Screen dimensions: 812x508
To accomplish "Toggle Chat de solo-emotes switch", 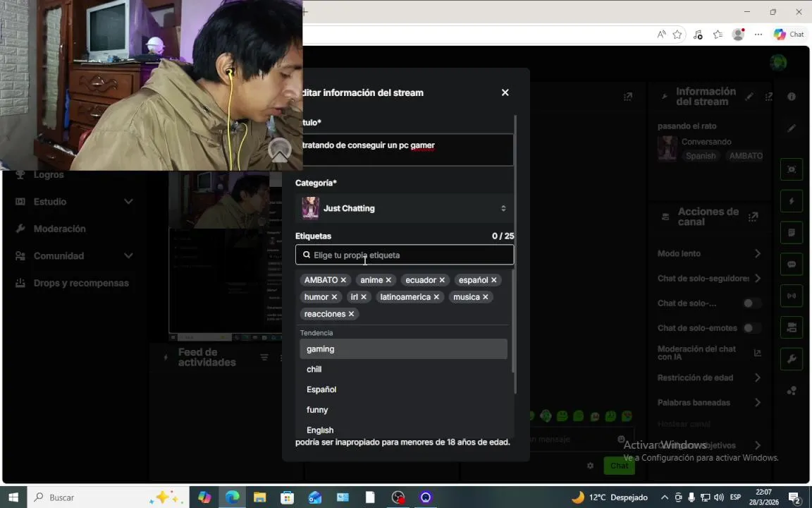I will point(752,328).
